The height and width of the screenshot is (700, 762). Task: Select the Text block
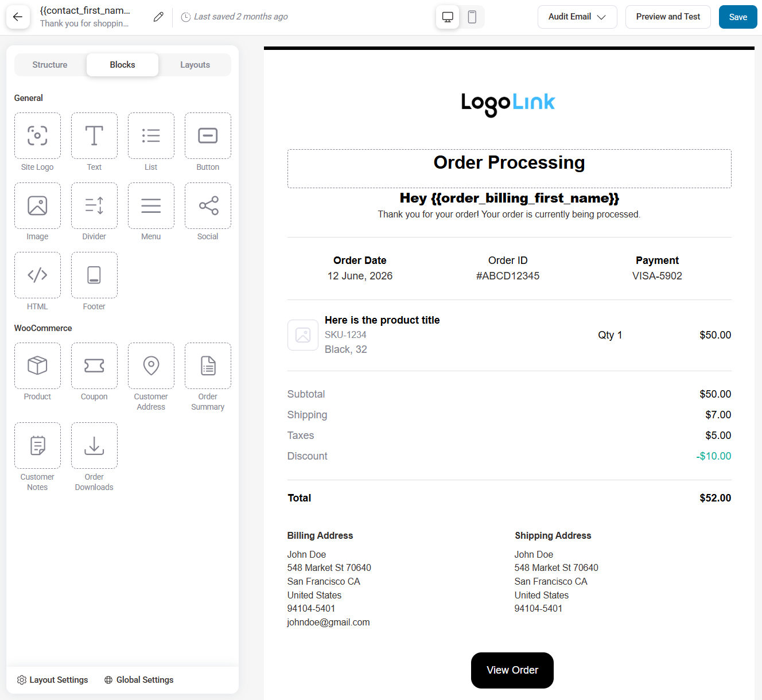[94, 136]
